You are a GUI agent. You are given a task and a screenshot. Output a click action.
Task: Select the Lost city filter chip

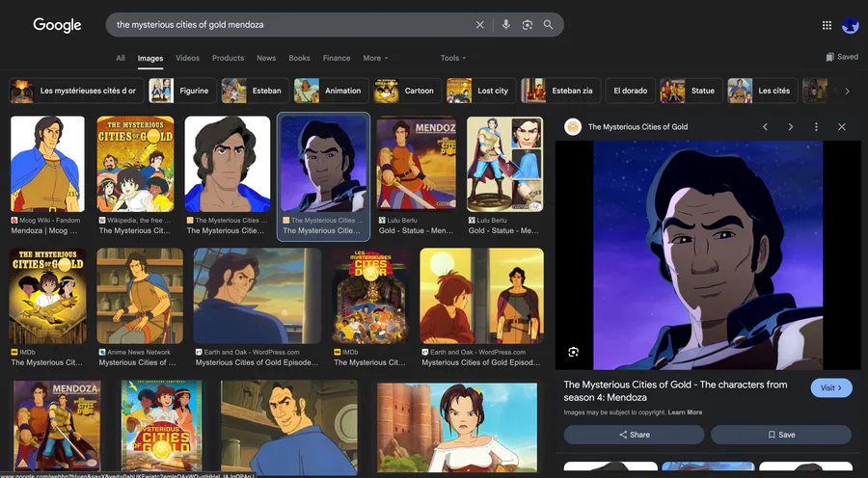coord(481,91)
